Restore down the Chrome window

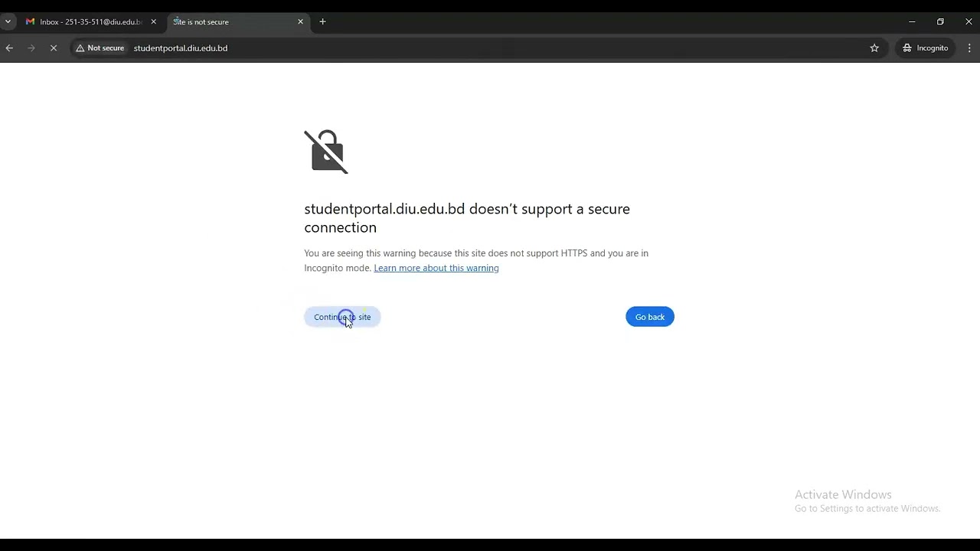(x=940, y=22)
